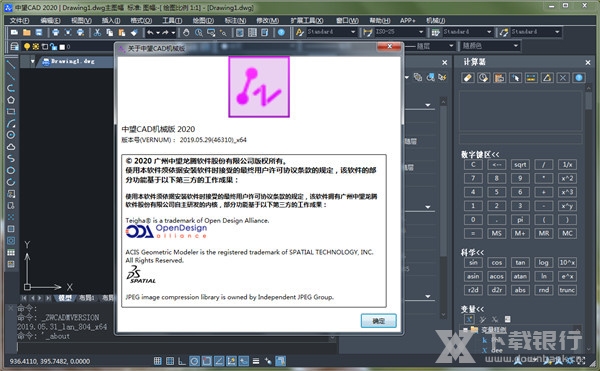
Task: Click the Redo arrow icon
Action: (x=165, y=33)
